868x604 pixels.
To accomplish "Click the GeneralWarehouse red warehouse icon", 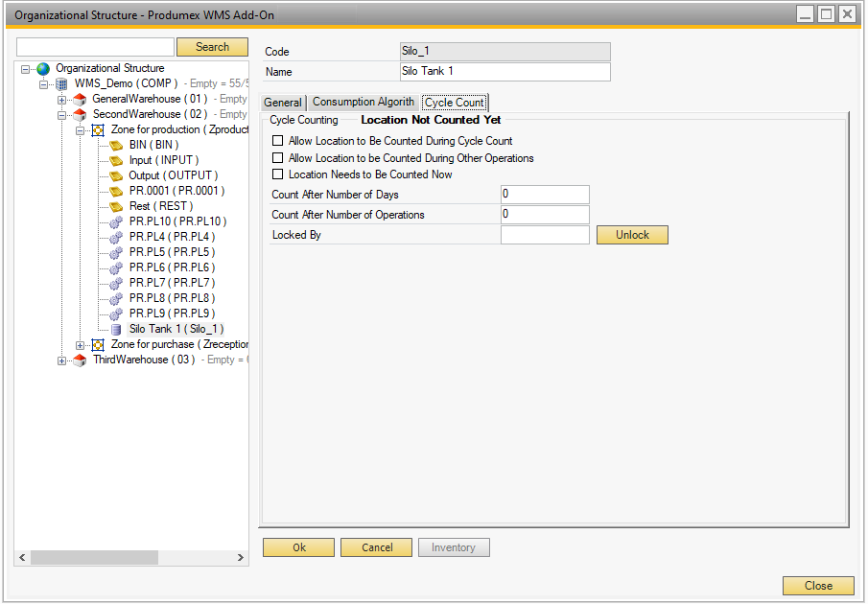I will tap(80, 100).
